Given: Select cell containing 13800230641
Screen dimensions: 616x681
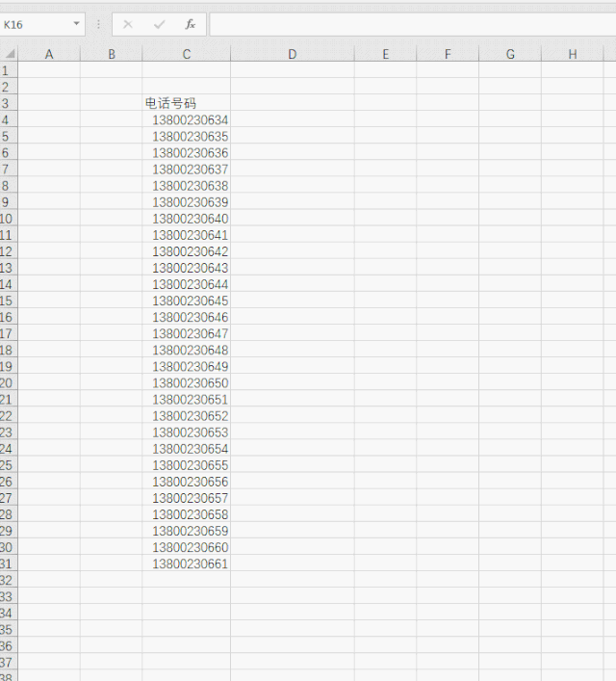Looking at the screenshot, I should 186,234.
